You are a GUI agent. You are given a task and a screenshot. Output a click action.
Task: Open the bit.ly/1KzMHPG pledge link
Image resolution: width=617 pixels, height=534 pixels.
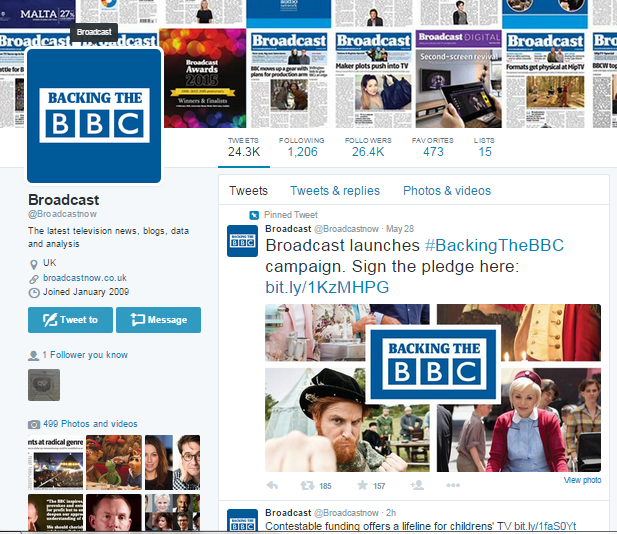click(x=327, y=288)
